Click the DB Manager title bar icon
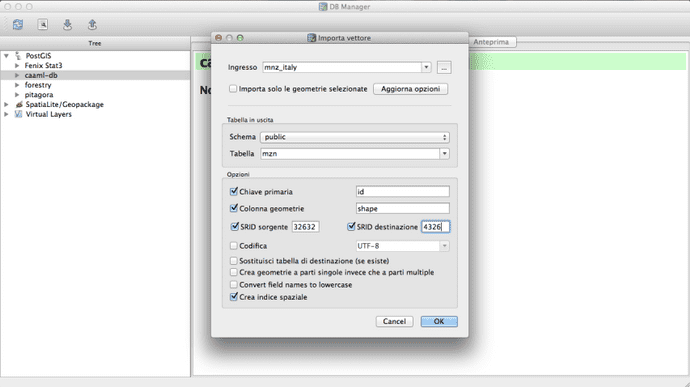 323,7
